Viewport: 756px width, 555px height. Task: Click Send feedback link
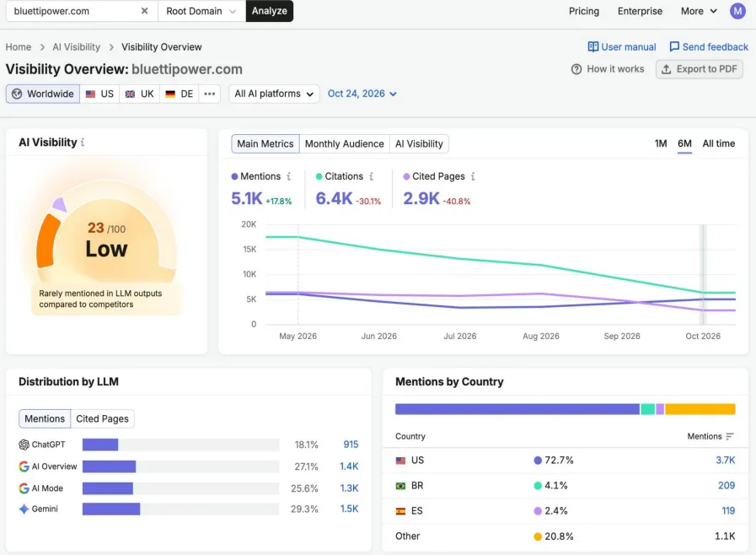709,47
